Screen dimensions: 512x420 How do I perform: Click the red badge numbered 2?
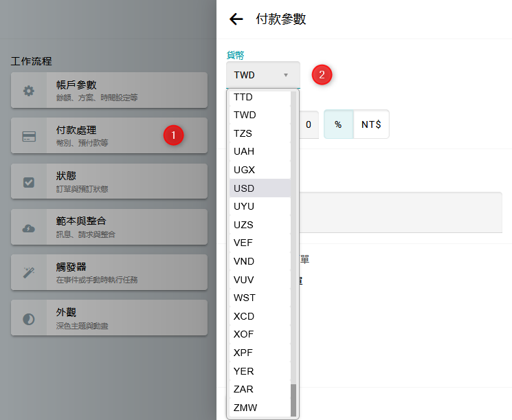[x=322, y=74]
